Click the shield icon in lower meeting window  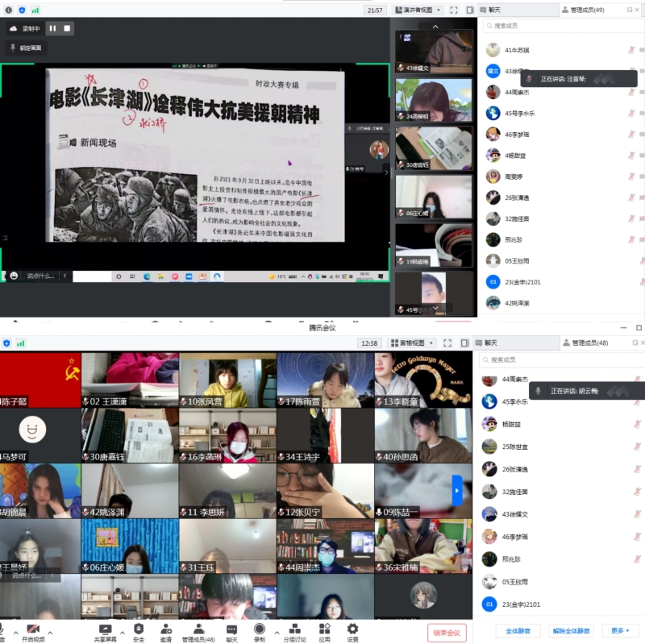(x=6, y=343)
